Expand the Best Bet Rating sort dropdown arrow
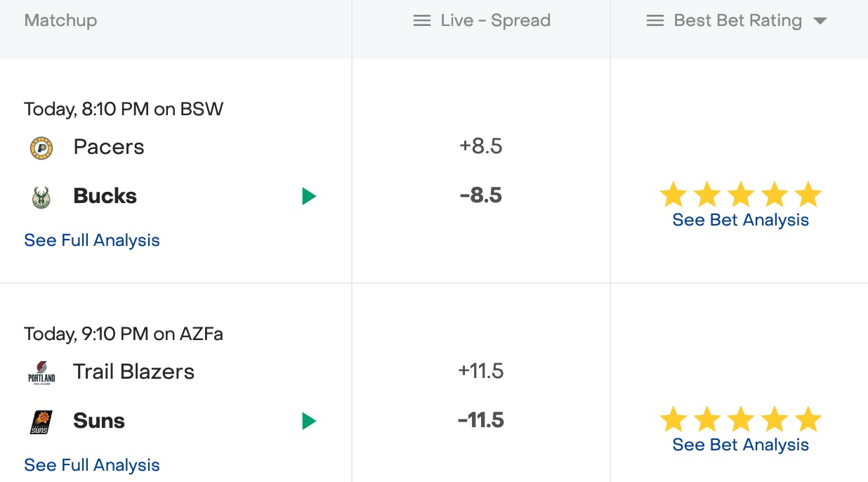This screenshot has height=482, width=868. click(820, 21)
